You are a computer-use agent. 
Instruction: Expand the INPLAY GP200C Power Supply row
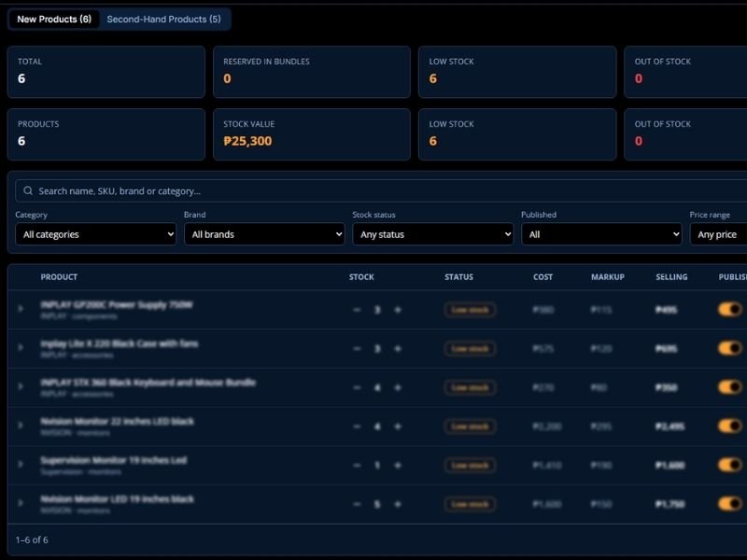click(21, 309)
